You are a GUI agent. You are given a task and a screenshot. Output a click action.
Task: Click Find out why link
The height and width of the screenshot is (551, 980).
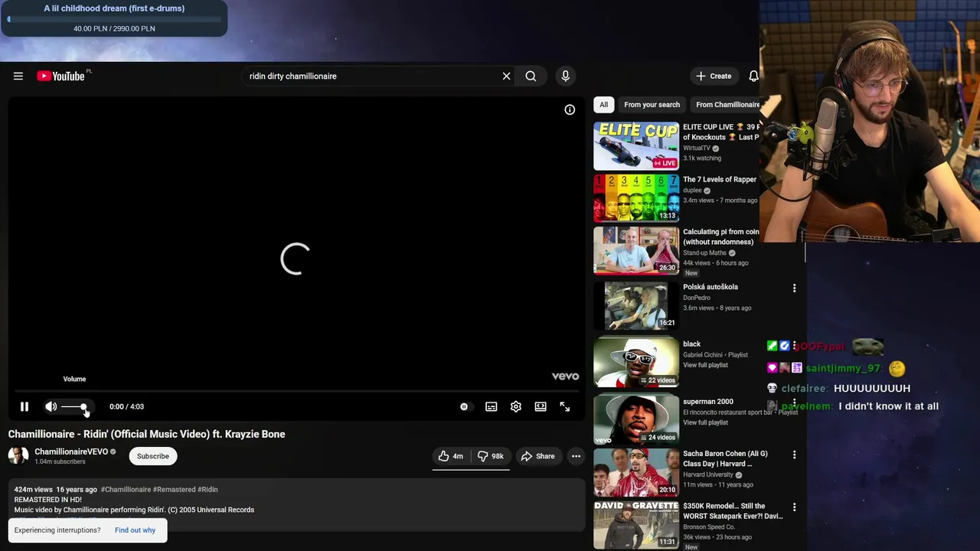[x=135, y=530]
